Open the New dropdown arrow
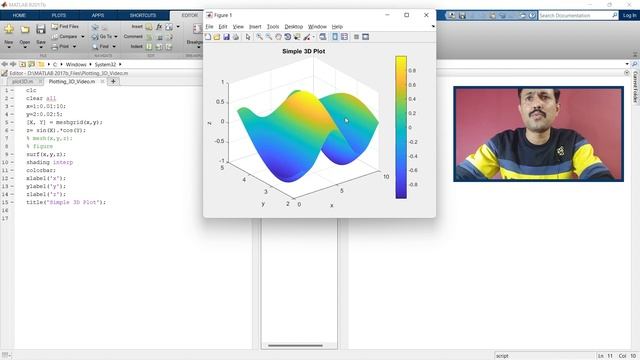The image size is (640, 360). pos(9,47)
